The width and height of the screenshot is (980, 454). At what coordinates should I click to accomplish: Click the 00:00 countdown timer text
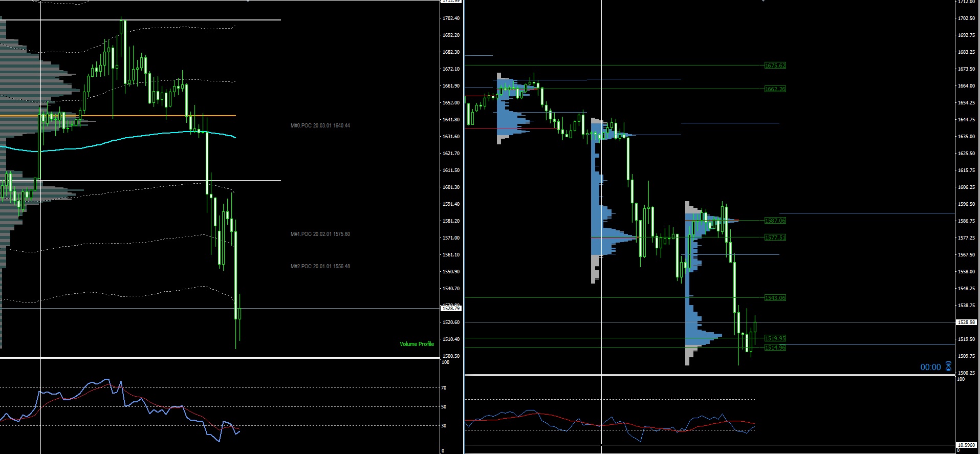[930, 367]
